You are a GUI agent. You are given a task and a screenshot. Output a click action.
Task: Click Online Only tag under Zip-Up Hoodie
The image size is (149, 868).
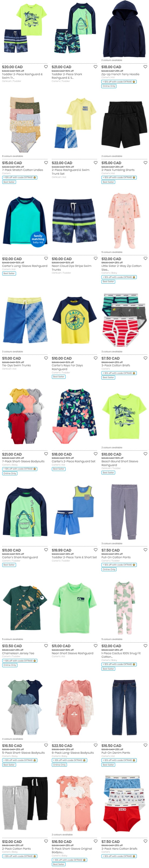(x=109, y=86)
